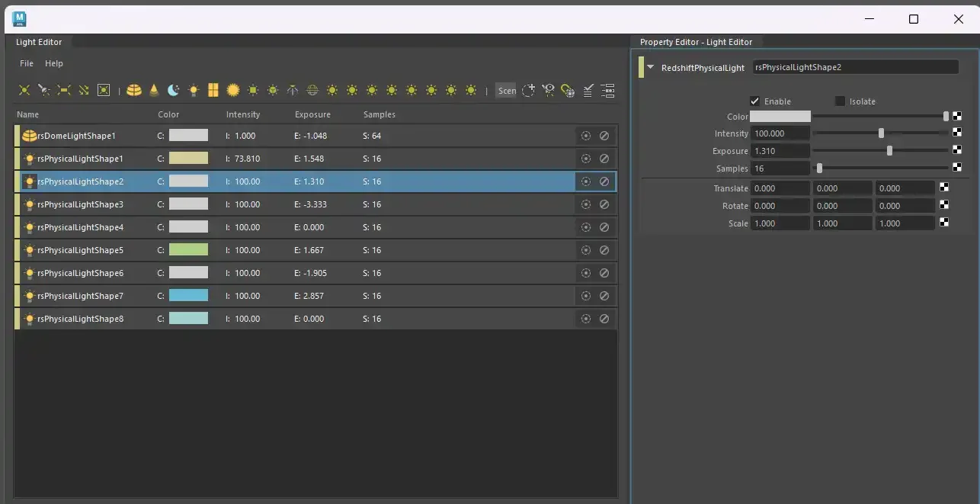Click exposure value E: 2.857

[309, 296]
